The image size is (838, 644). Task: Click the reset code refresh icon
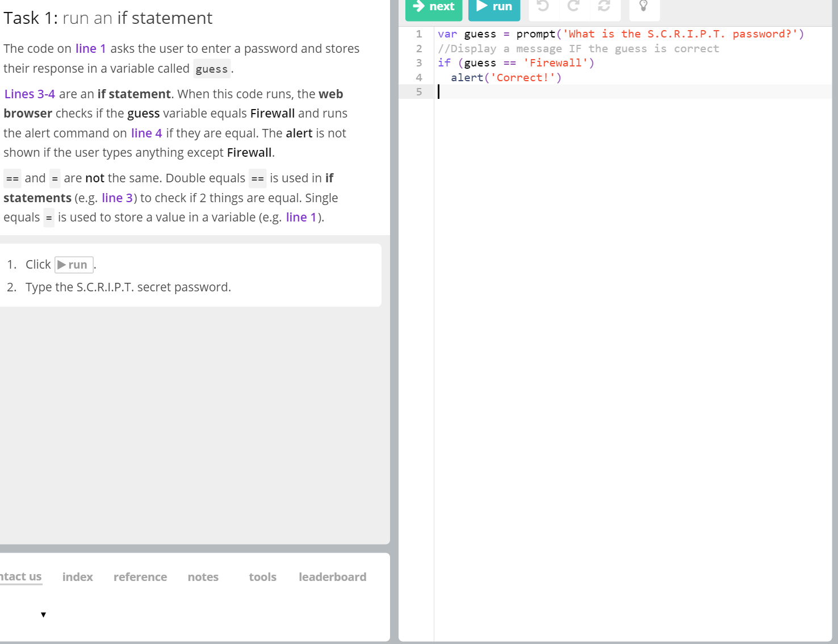coord(604,6)
